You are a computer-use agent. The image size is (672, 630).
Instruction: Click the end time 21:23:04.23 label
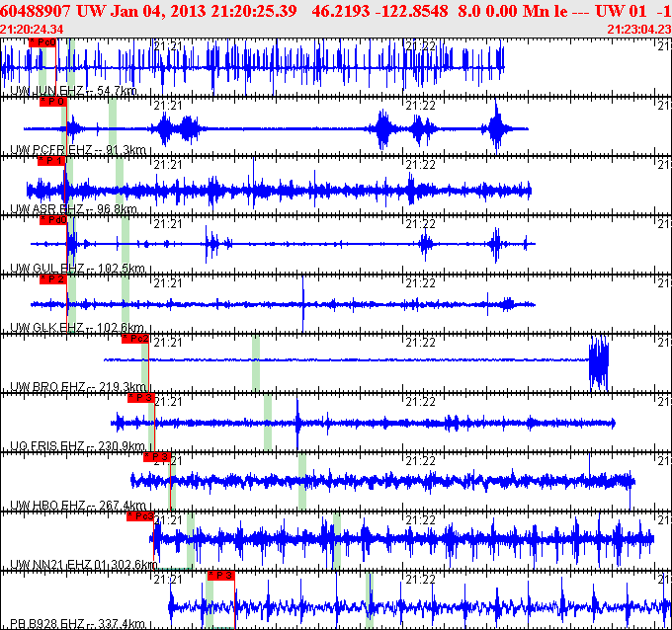[637, 29]
